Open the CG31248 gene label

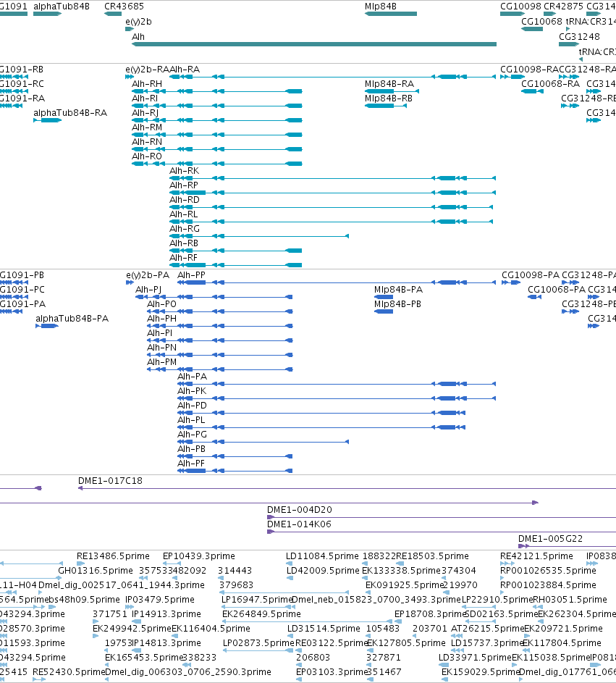579,37
